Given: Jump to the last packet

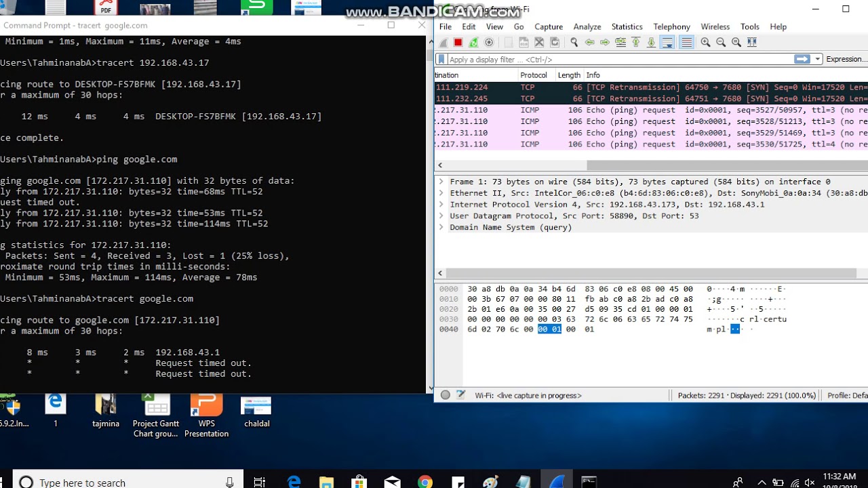Looking at the screenshot, I should pyautogui.click(x=651, y=42).
